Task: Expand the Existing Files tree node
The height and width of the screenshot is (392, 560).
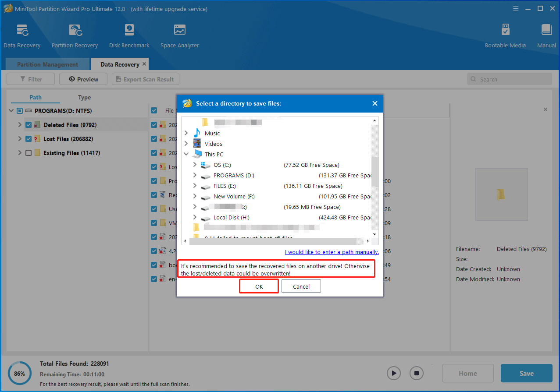Action: pos(19,153)
